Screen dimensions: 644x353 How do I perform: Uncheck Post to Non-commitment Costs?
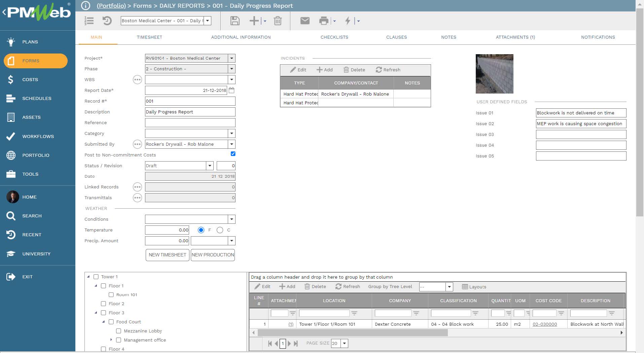232,154
